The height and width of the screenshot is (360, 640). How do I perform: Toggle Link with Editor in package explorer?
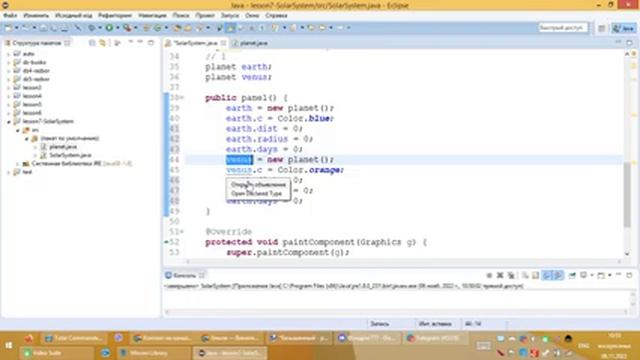click(x=102, y=43)
